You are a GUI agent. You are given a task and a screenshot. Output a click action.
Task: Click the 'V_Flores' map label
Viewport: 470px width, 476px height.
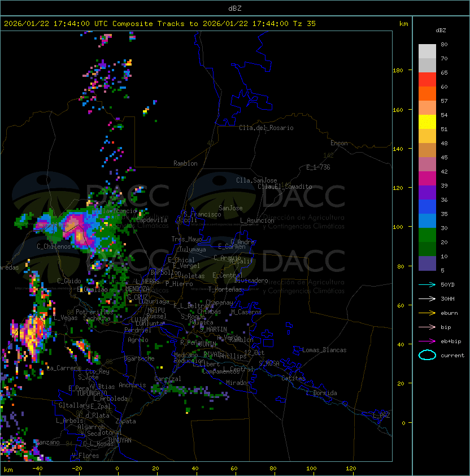tap(85, 456)
